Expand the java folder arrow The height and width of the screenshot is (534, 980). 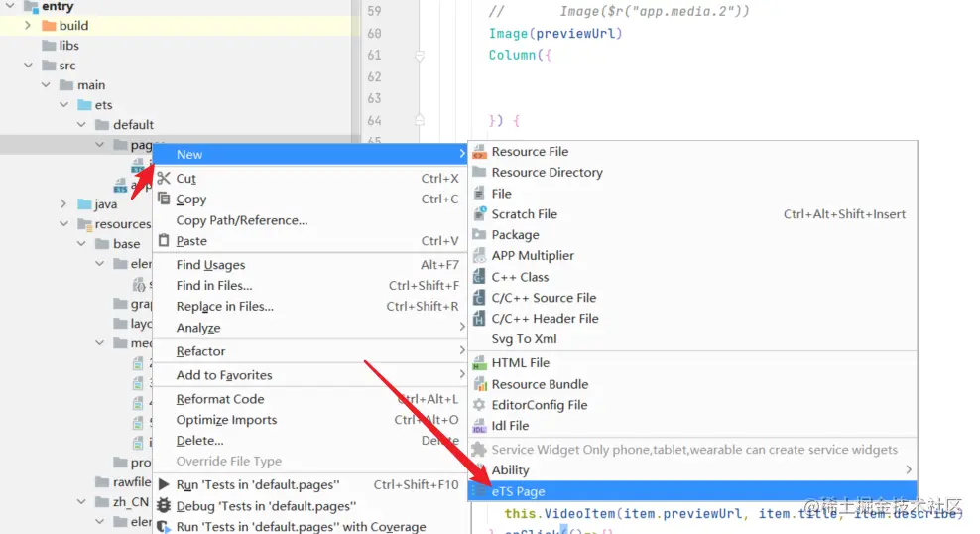(63, 203)
